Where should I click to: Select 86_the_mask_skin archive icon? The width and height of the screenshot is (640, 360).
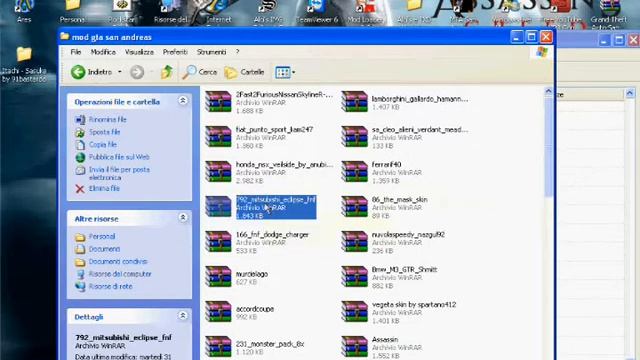tap(354, 207)
